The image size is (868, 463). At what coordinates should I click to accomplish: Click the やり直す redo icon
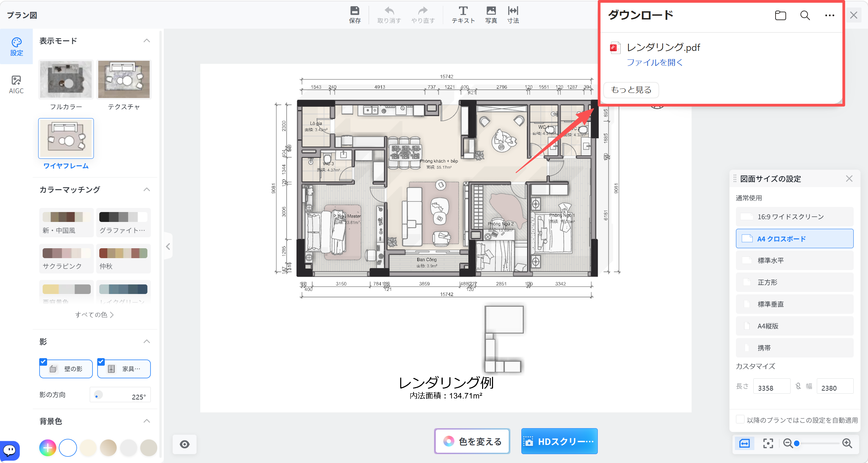tap(423, 15)
